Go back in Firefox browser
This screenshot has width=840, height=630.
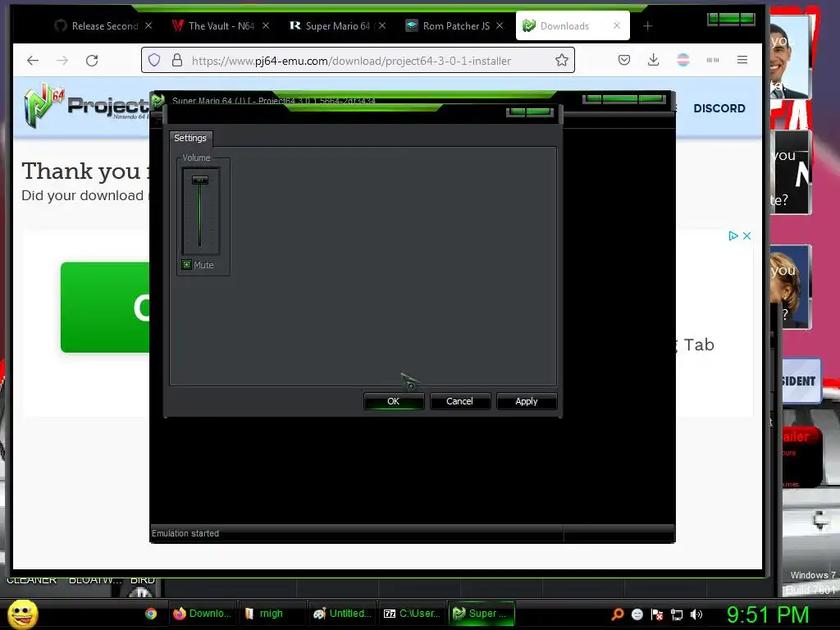[33, 61]
